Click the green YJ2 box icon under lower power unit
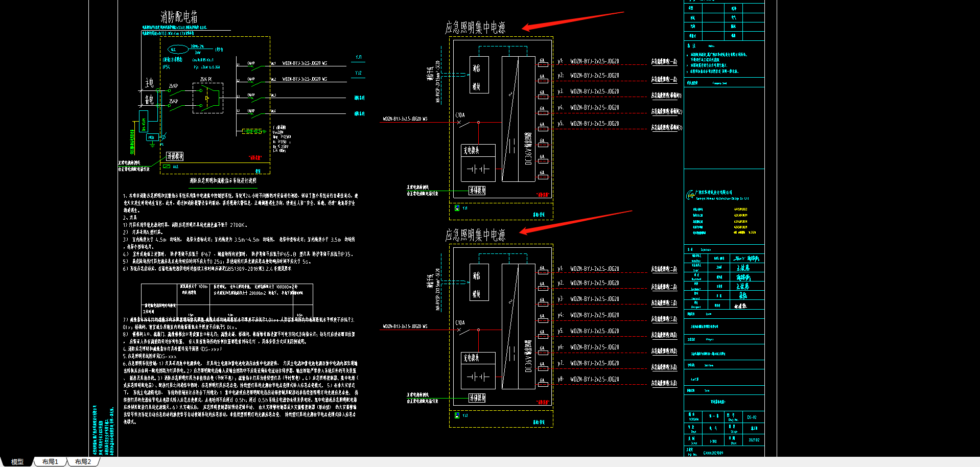The height and width of the screenshot is (467, 980). [457, 415]
